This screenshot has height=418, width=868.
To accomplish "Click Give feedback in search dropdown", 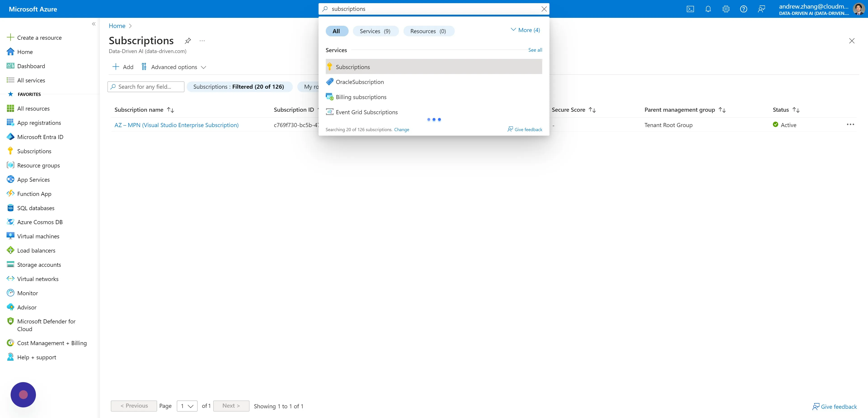I will 525,130.
